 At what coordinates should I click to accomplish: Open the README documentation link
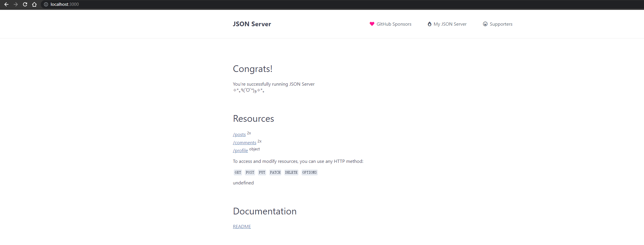point(242,227)
